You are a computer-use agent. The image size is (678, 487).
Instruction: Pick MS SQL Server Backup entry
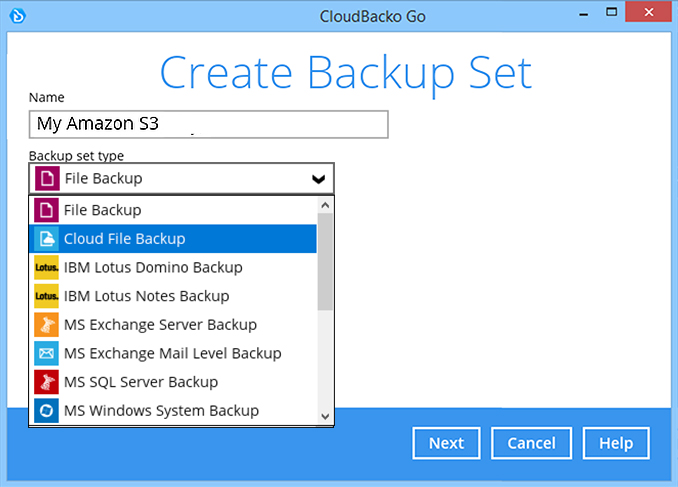click(x=173, y=382)
